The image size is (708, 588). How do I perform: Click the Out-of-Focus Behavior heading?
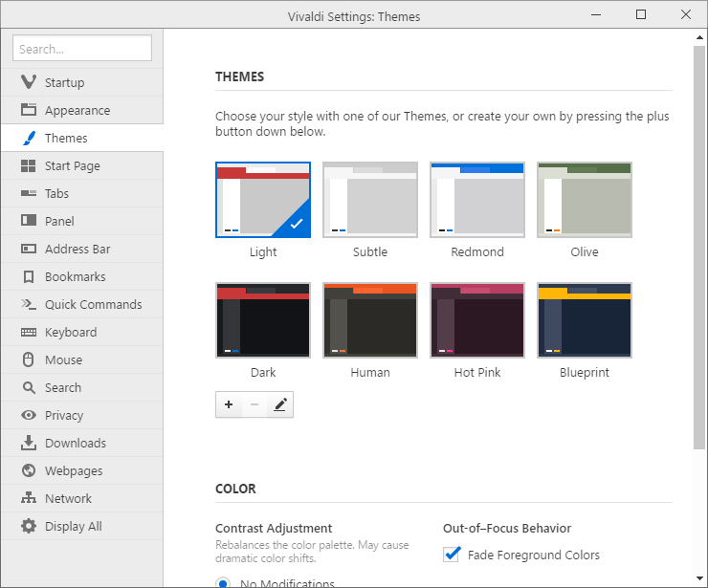coord(507,528)
